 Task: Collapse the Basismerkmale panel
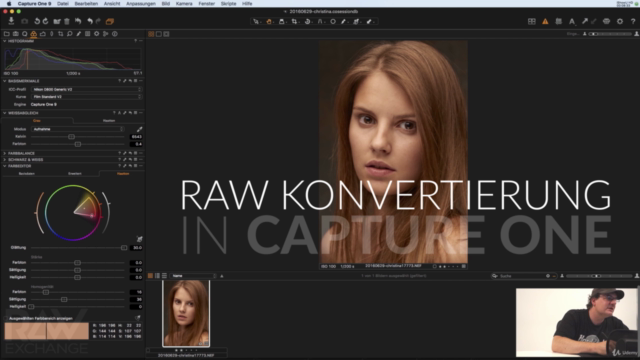pos(4,81)
